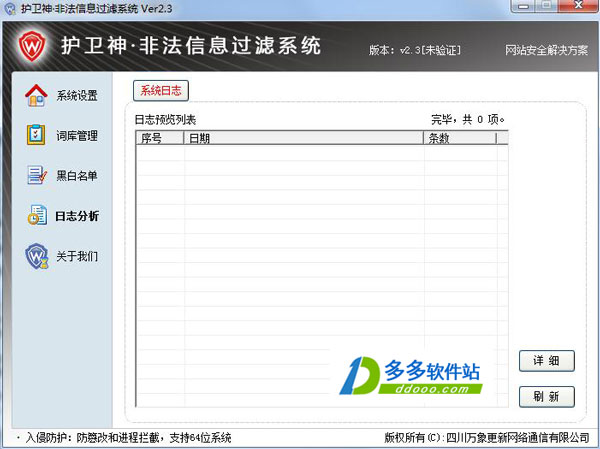Click the 版本: v2.3[未验证] text
Screen dimensions: 600x449
415,50
